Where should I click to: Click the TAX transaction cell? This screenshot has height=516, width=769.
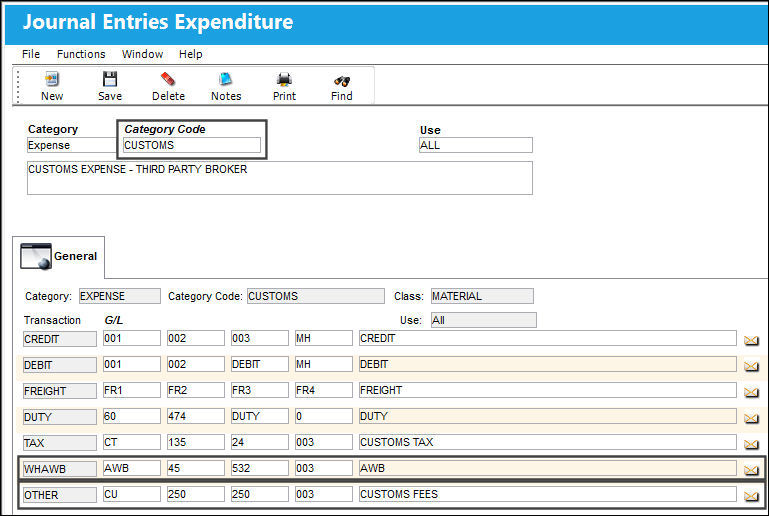pyautogui.click(x=60, y=443)
